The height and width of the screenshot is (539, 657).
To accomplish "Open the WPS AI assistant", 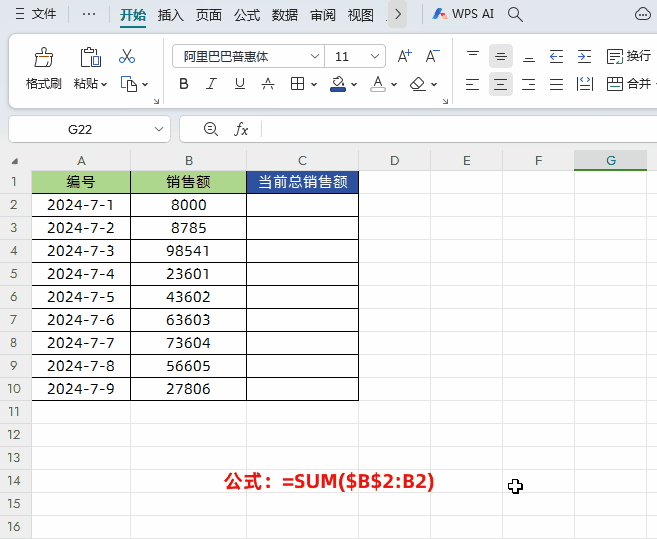I will (463, 14).
